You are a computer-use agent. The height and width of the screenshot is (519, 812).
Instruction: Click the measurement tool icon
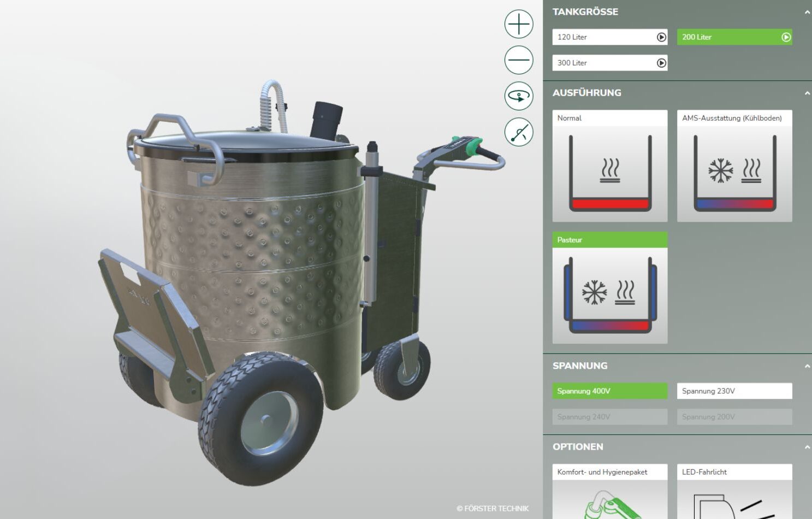[x=518, y=132]
